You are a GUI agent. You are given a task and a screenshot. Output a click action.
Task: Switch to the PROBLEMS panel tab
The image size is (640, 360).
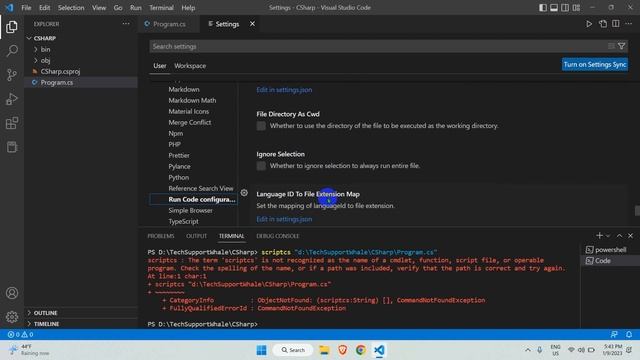[x=160, y=236]
